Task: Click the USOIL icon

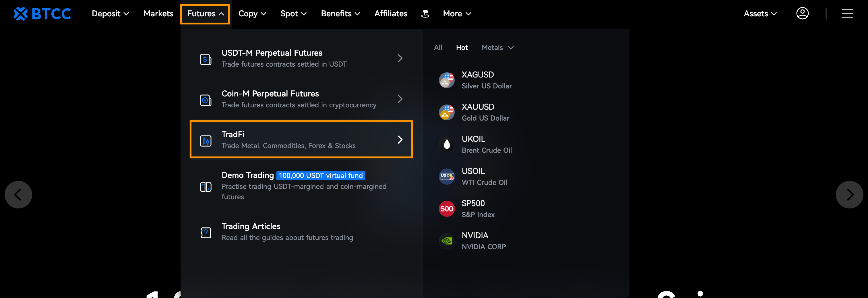Action: pyautogui.click(x=446, y=176)
